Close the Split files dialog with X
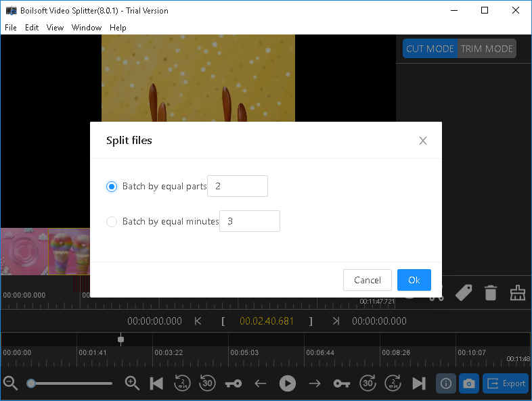The image size is (532, 401). coord(423,141)
